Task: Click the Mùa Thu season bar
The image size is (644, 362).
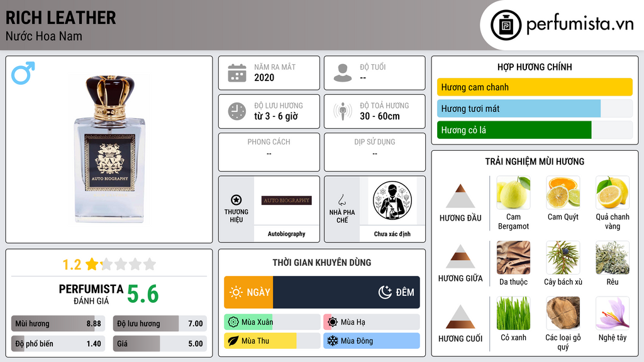Action: click(x=272, y=341)
